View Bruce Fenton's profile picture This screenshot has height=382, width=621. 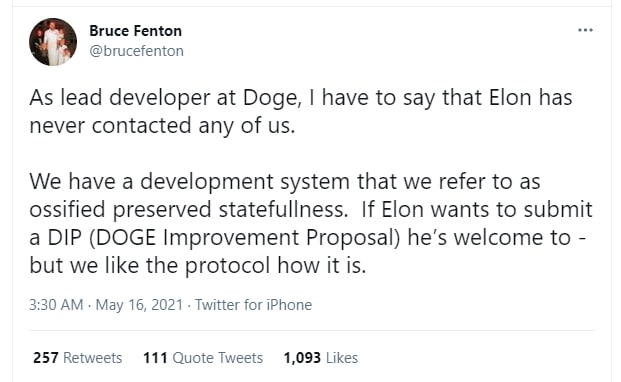pos(53,42)
